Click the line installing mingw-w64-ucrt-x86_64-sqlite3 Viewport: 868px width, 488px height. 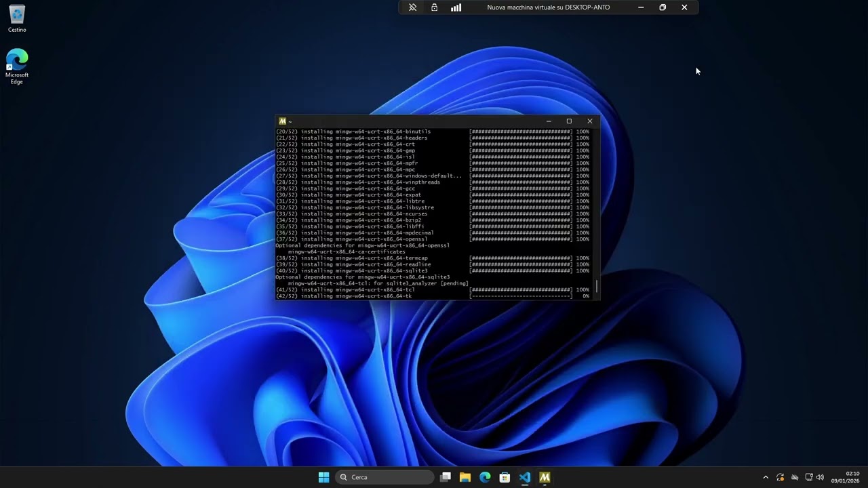[433, 270]
